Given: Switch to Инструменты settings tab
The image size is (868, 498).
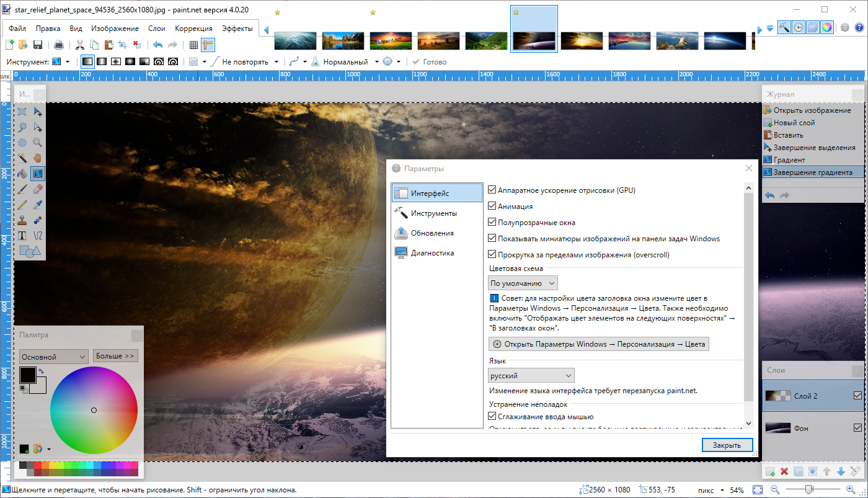Looking at the screenshot, I should (436, 213).
